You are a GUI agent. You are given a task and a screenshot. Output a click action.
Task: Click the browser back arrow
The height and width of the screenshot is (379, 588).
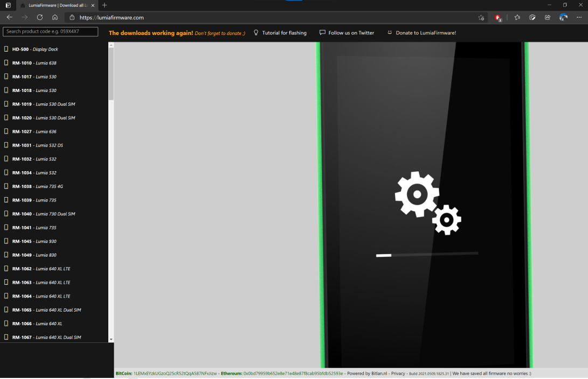(9, 17)
